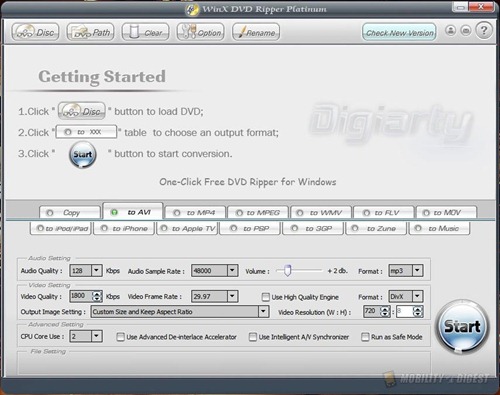Choose the to PSP radio button
The width and height of the screenshot is (500, 395).
(233, 228)
